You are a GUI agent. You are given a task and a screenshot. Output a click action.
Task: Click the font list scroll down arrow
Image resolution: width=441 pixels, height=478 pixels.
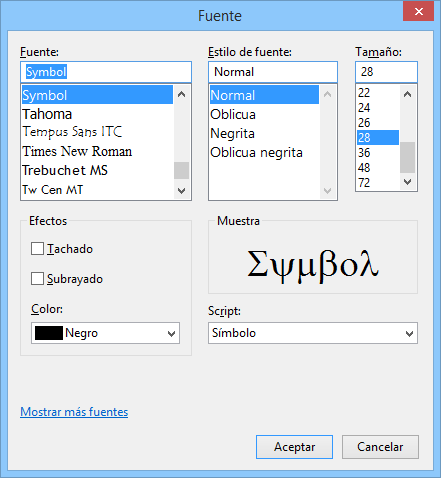181,191
